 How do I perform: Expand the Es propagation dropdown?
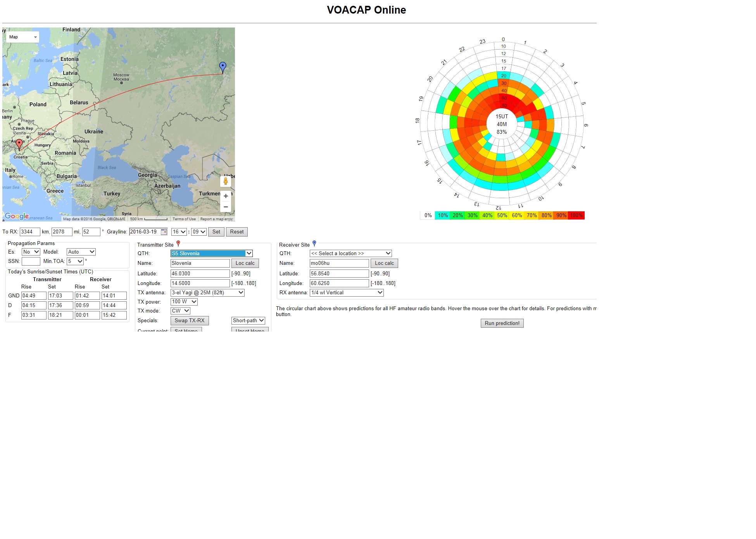[31, 252]
